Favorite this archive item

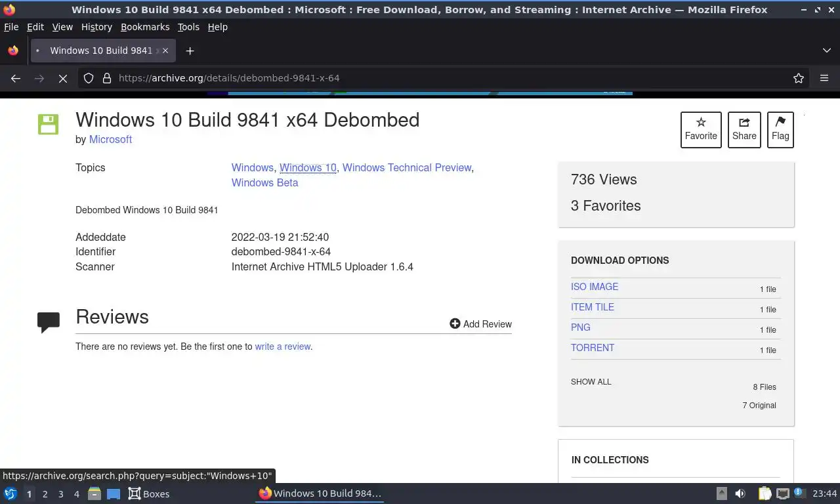(x=701, y=130)
